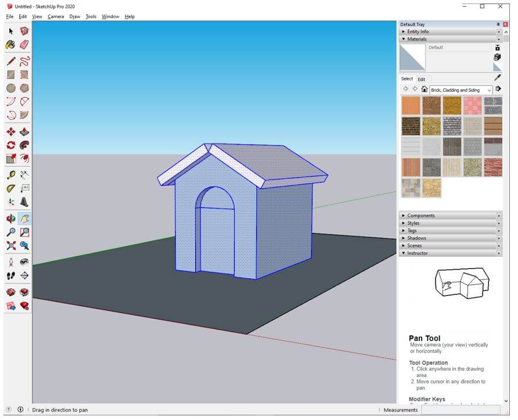
Task: Switch to the Orbit tool
Action: coord(11,219)
